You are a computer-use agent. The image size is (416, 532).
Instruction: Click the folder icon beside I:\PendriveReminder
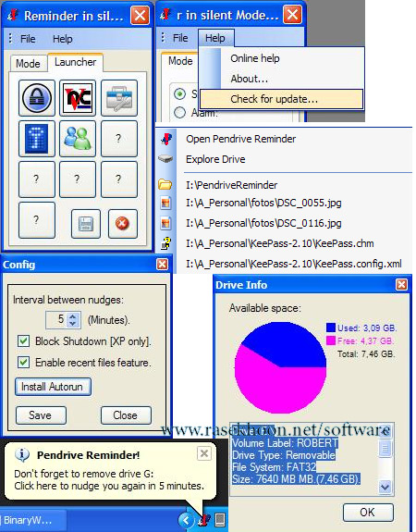click(165, 184)
